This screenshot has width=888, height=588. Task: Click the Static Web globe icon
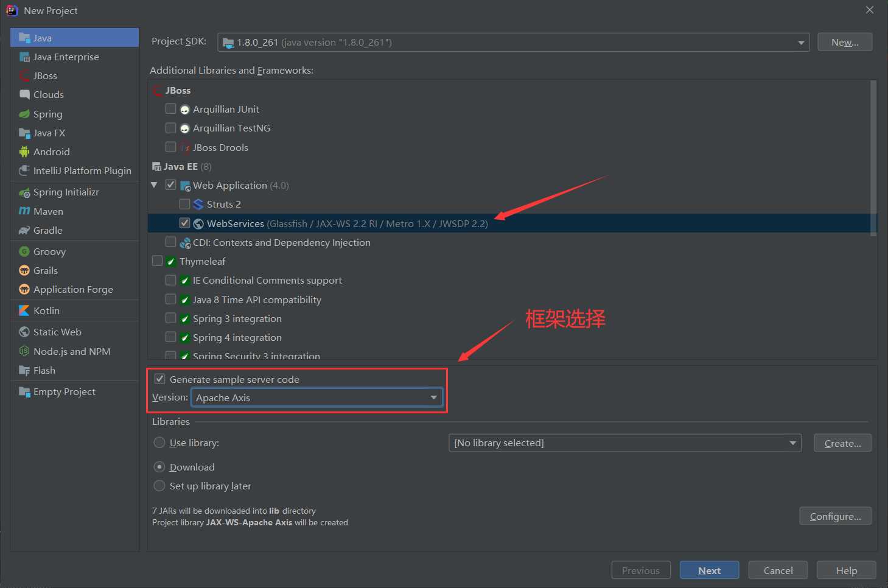click(24, 332)
